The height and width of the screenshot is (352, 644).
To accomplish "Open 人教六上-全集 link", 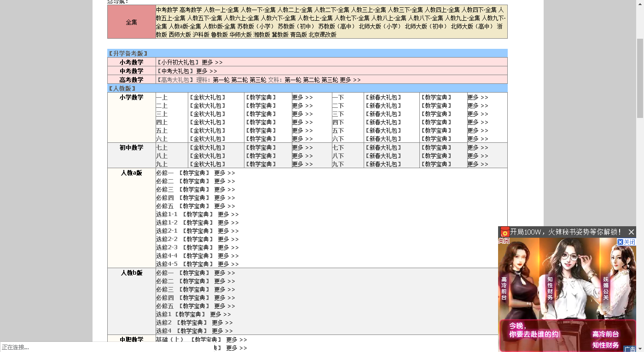I will point(242,18).
